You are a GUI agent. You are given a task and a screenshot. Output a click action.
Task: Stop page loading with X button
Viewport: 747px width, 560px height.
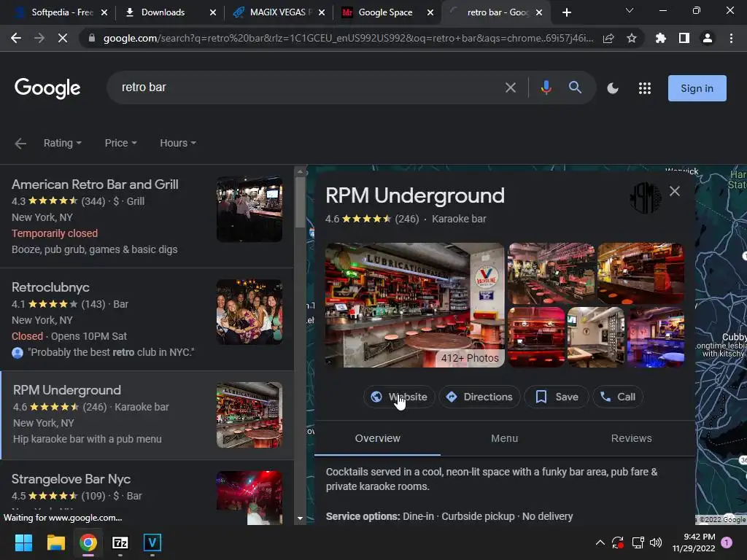[x=63, y=38]
